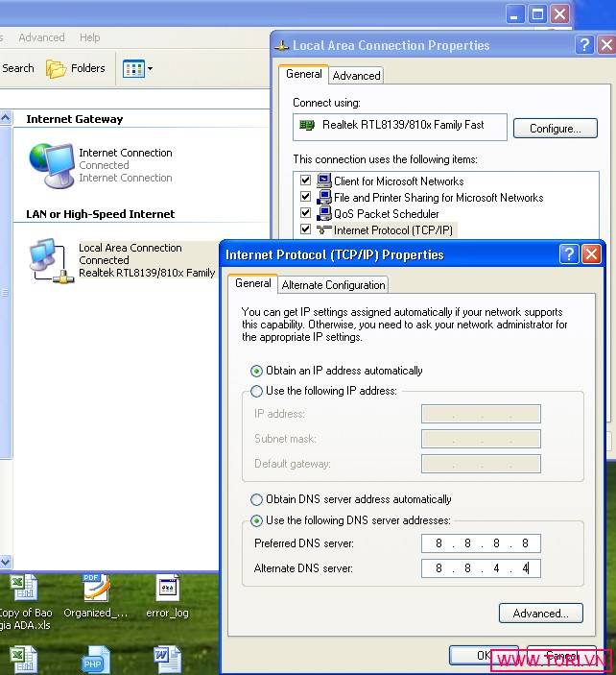Select the Word document desktop icon

(x=167, y=660)
